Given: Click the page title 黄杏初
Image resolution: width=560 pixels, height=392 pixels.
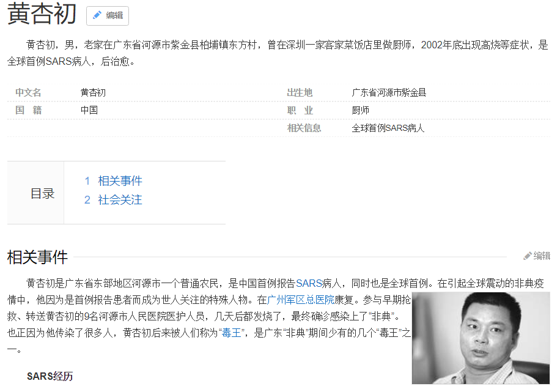Looking at the screenshot, I should tap(42, 13).
